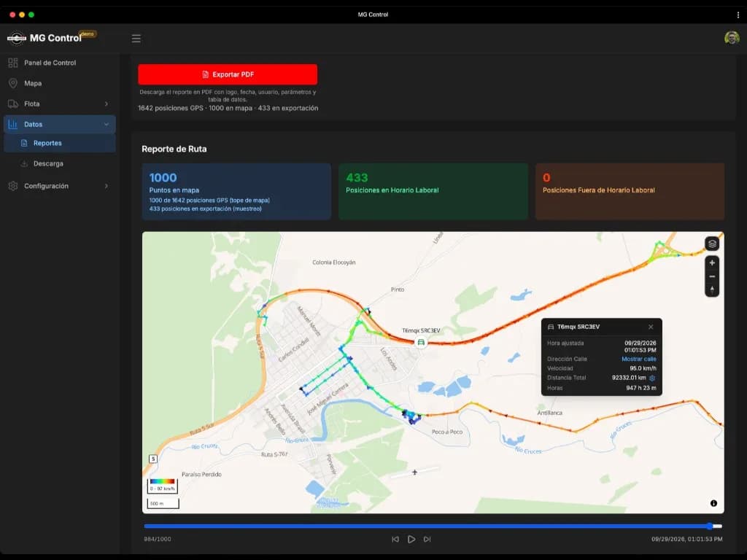This screenshot has height=560, width=747.
Task: Click the MG Control logo
Action: 17,38
